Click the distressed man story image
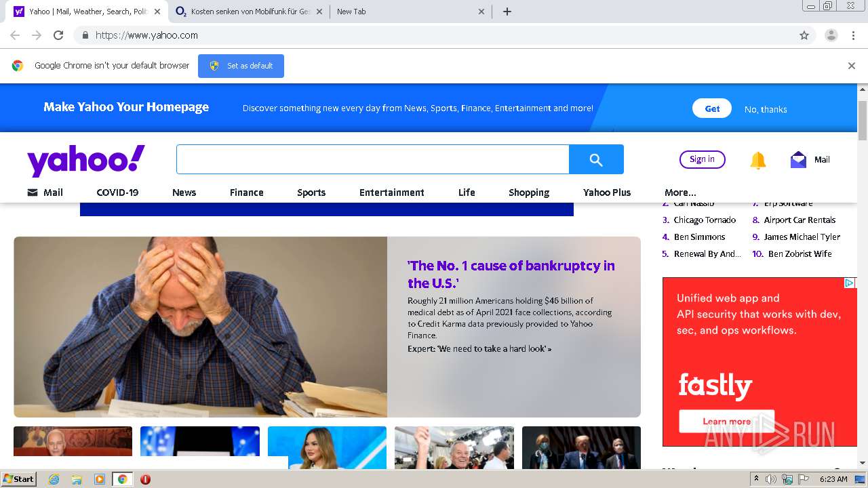 (x=201, y=327)
